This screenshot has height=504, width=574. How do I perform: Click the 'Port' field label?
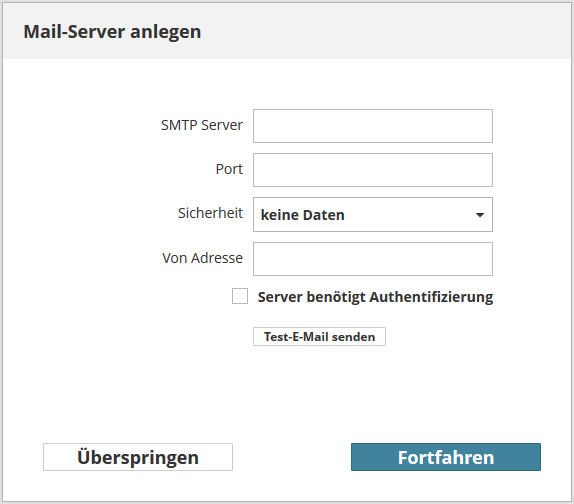click(x=229, y=169)
